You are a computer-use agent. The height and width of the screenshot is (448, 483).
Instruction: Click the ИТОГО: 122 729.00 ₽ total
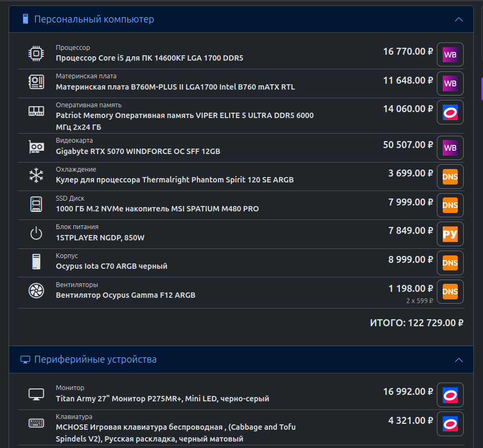click(x=416, y=322)
